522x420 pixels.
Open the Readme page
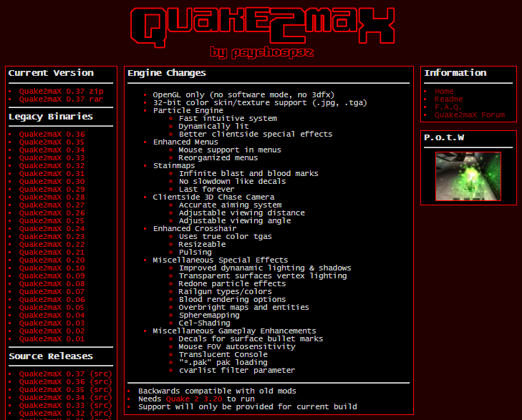448,99
